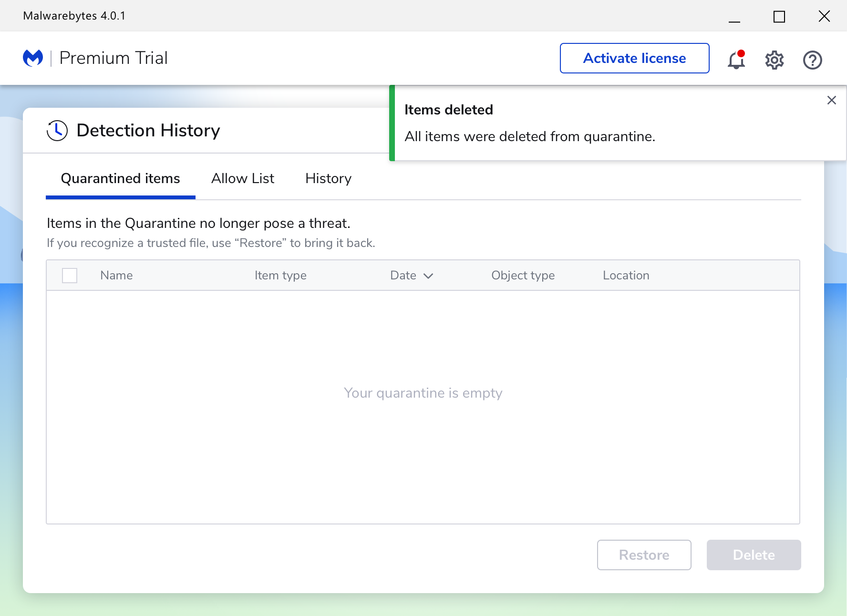
Task: Tick the select-all checkbox in table header
Action: 70,276
